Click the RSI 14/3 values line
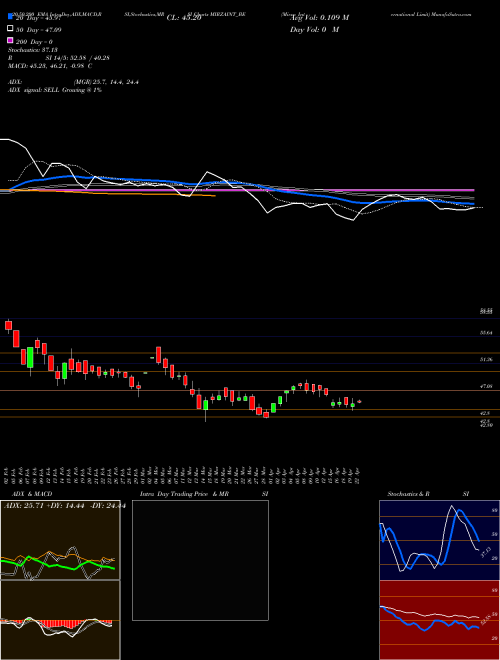Viewport: 500px width, 660px height. coord(59,58)
